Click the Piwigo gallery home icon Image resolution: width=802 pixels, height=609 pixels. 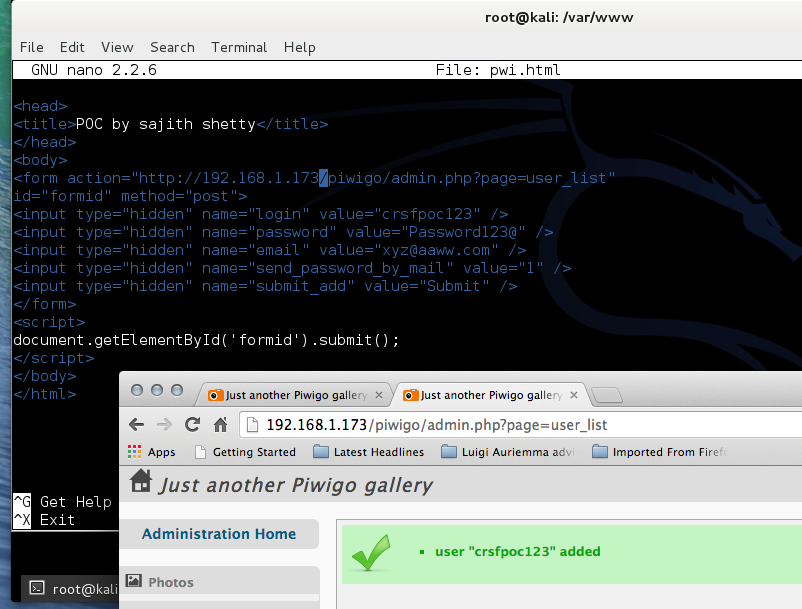[x=141, y=482]
